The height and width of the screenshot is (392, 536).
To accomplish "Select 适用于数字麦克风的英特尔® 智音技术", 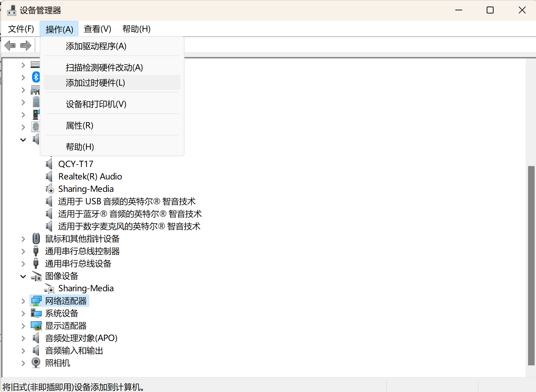I will pyautogui.click(x=129, y=226).
